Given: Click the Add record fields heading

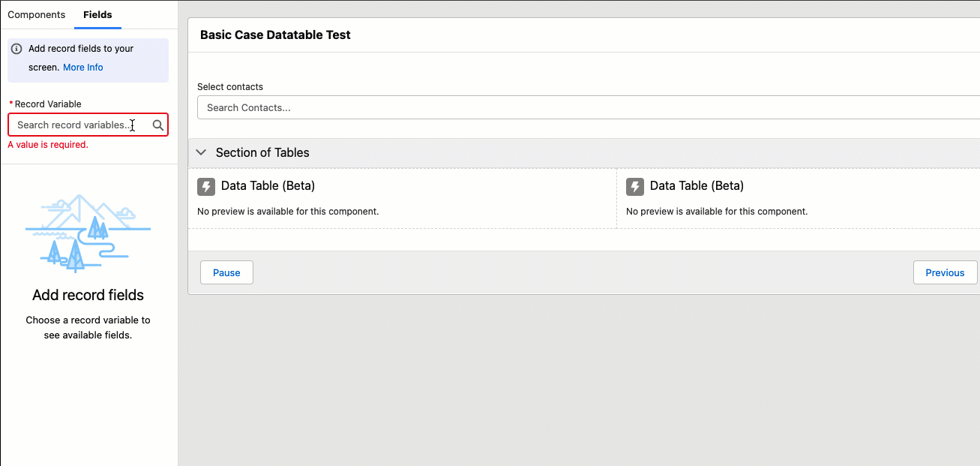Looking at the screenshot, I should [x=88, y=295].
